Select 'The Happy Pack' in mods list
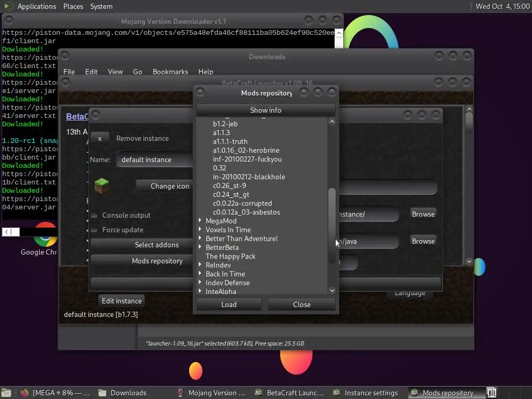Viewport: 532px width, 399px height. click(x=230, y=256)
